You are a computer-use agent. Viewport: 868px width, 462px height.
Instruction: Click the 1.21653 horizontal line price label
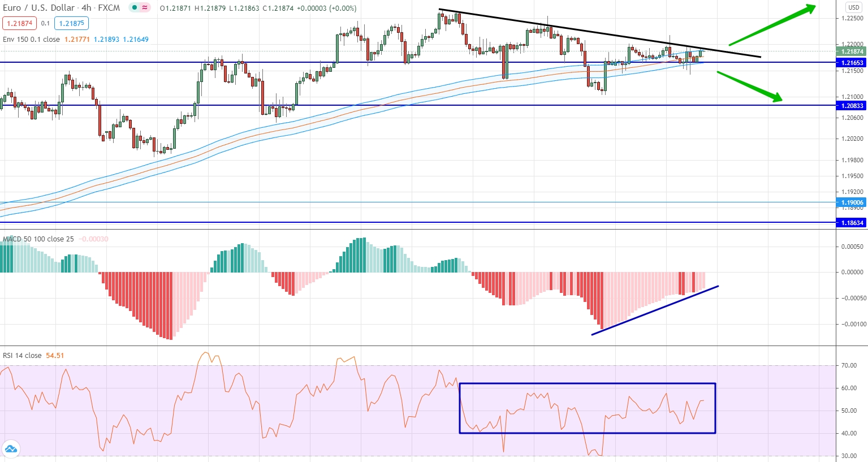[x=852, y=63]
